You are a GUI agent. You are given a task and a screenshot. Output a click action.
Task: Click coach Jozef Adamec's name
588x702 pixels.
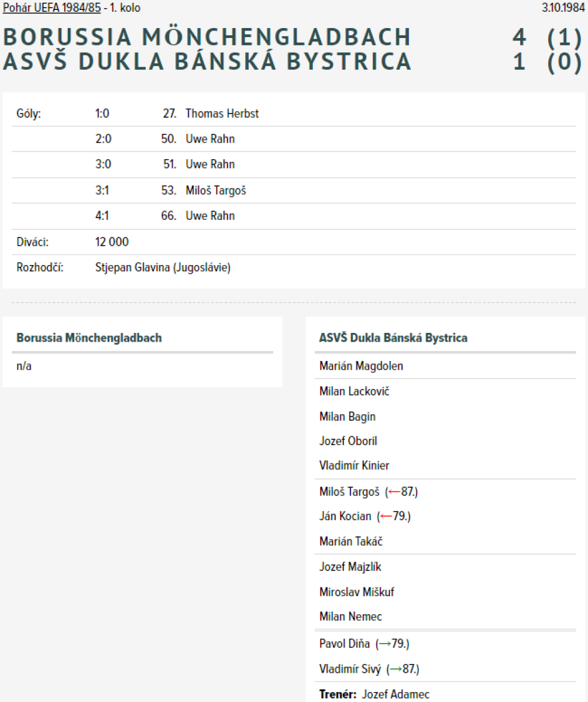click(395, 694)
